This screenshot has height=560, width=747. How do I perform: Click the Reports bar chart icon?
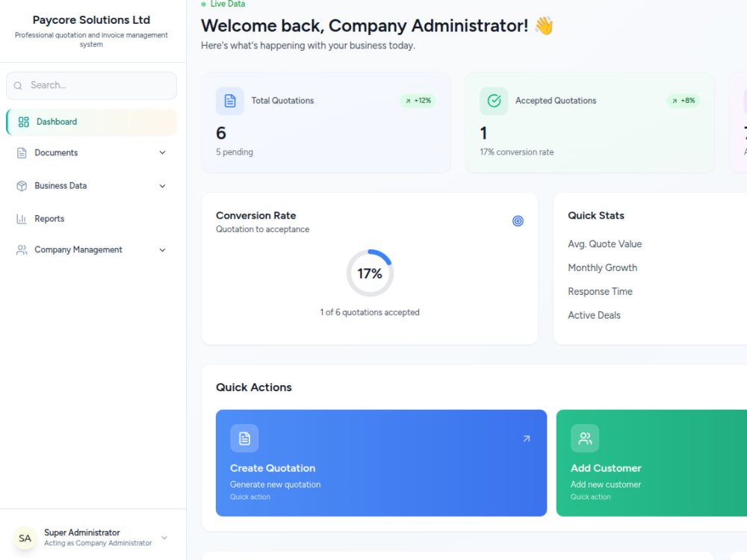[x=22, y=219]
